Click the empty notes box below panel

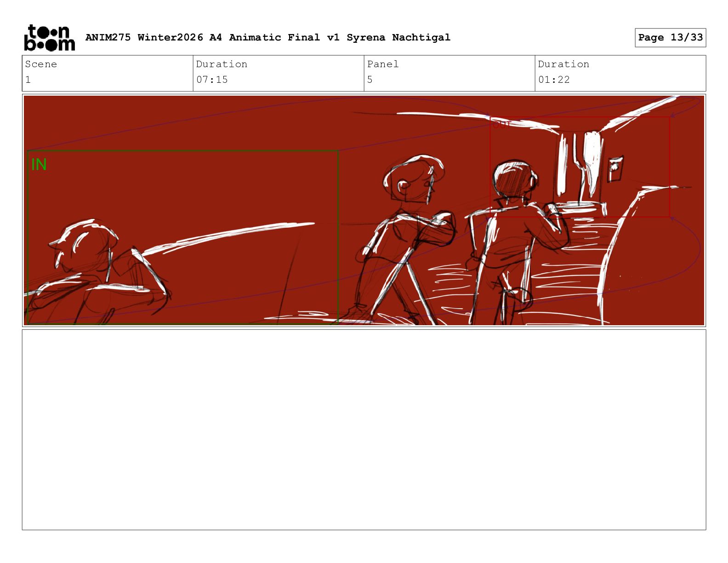coord(364,430)
